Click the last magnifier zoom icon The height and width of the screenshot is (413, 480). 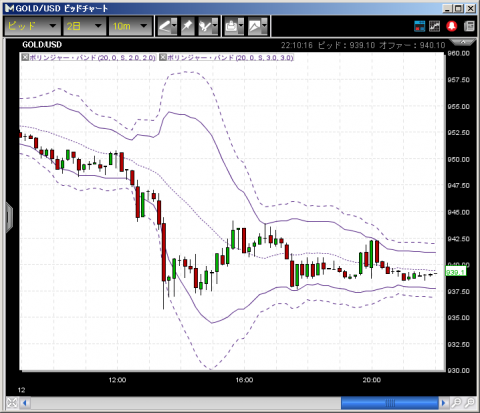(x=470, y=403)
